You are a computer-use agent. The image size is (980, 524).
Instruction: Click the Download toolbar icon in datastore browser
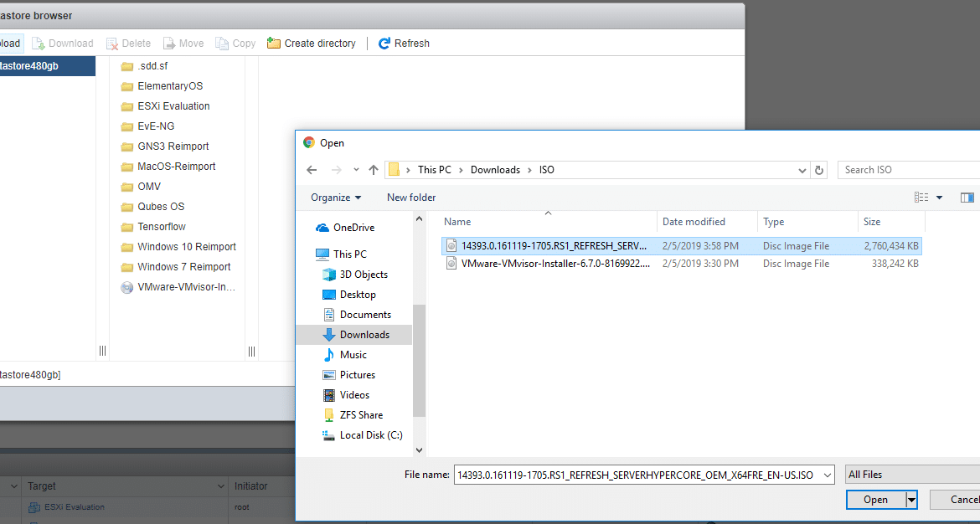(x=39, y=43)
